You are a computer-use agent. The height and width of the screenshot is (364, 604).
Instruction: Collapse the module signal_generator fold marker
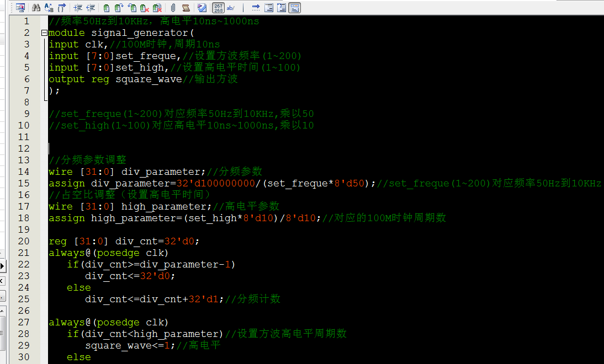[x=44, y=33]
